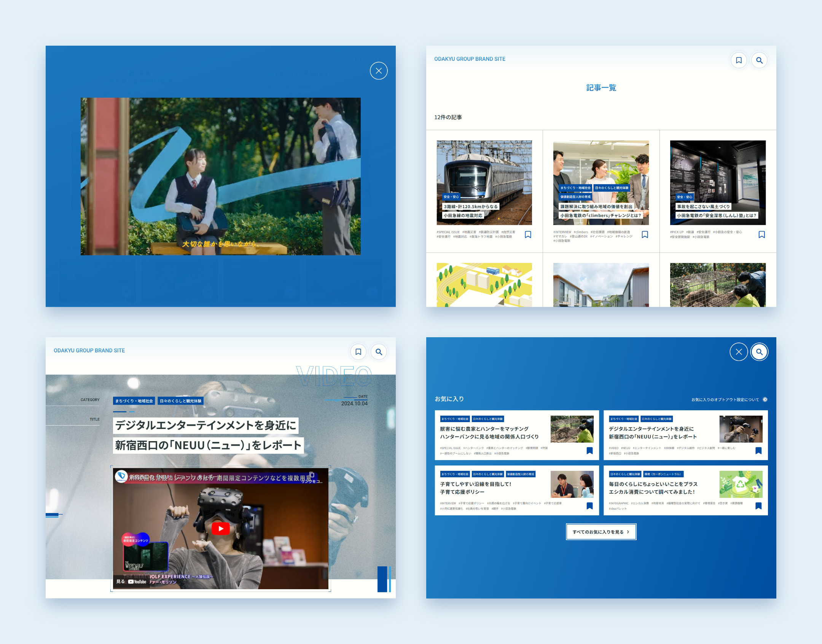Select 価値創造型人材の育成 tag on climbers article

click(x=575, y=197)
